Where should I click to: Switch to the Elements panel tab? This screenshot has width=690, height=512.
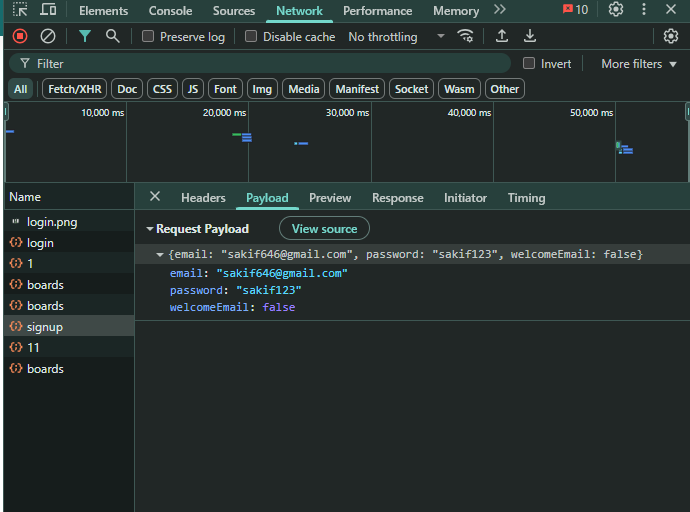pos(103,11)
